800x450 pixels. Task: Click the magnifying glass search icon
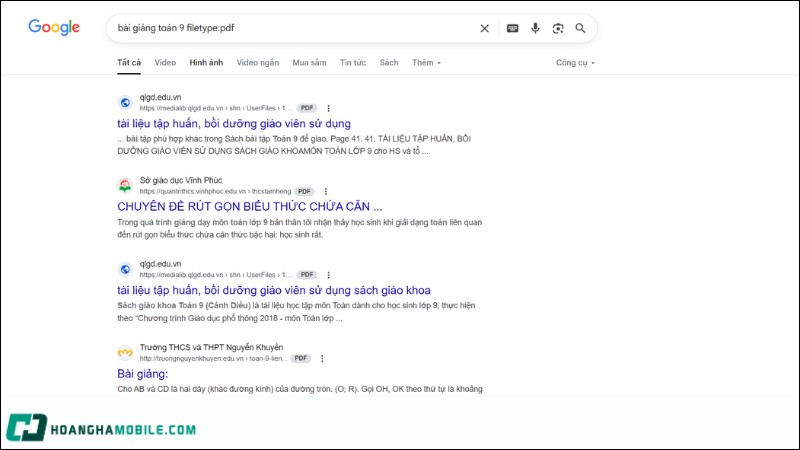coord(580,28)
